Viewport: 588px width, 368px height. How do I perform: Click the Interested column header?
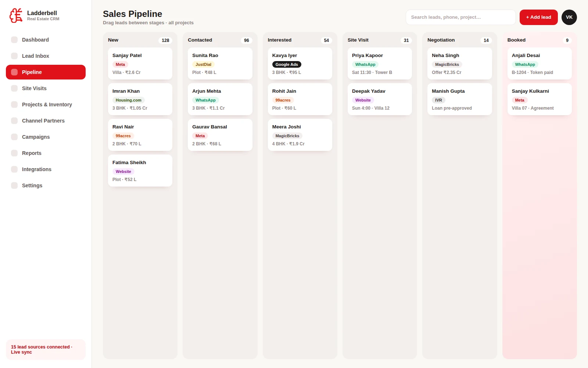(x=279, y=40)
